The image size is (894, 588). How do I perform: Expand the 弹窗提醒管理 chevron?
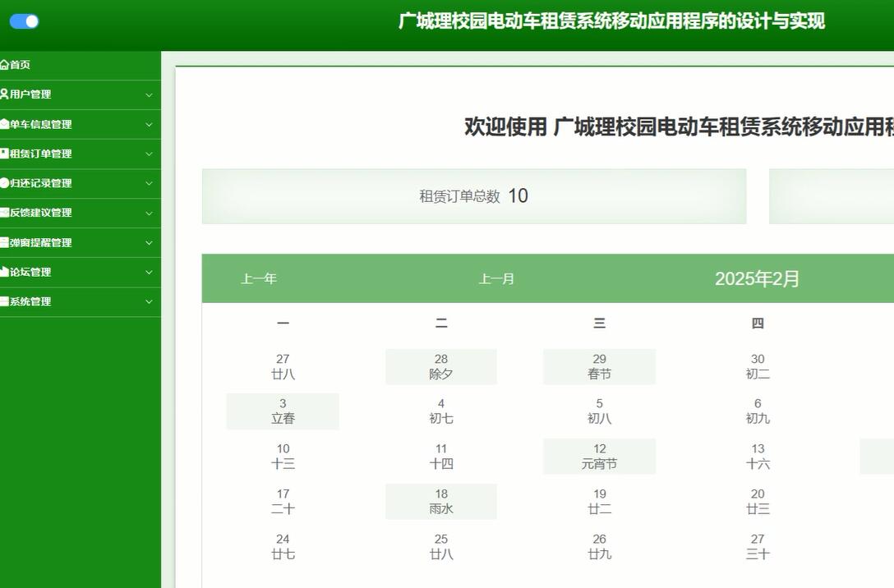149,243
